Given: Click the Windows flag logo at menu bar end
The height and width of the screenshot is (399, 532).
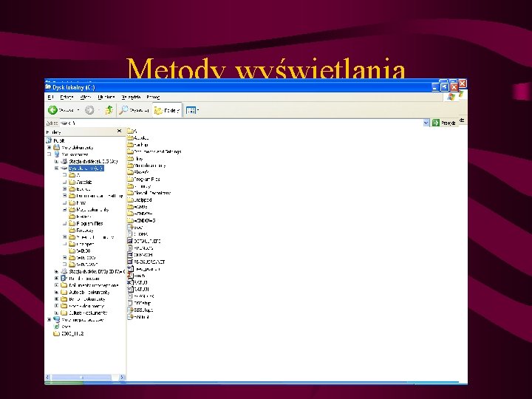Looking at the screenshot, I should [451, 97].
